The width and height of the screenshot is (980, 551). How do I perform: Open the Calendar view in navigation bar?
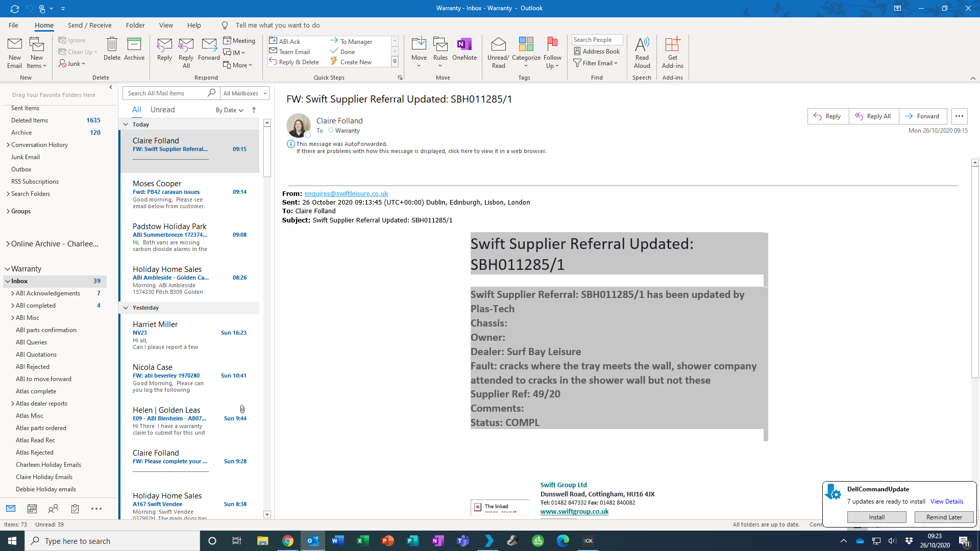coord(32,509)
